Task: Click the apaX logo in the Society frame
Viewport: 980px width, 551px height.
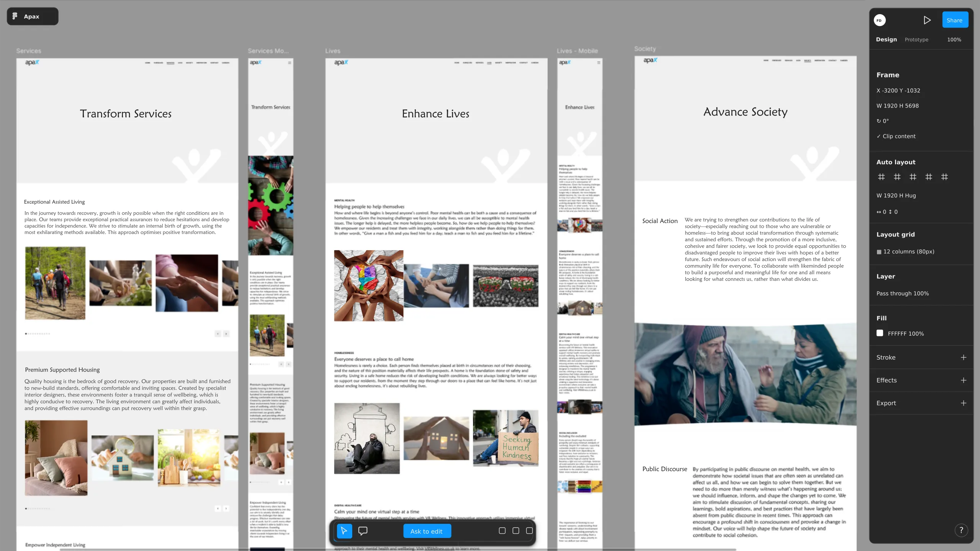Action: click(x=650, y=60)
